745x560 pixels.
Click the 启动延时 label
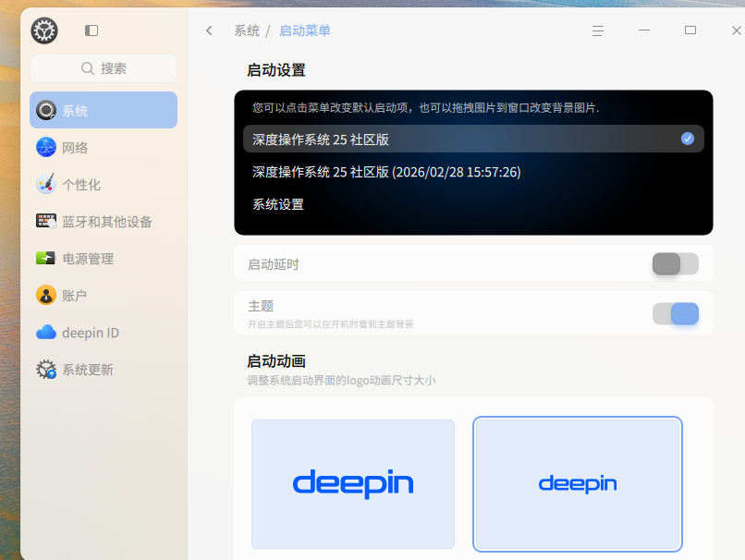pyautogui.click(x=274, y=264)
